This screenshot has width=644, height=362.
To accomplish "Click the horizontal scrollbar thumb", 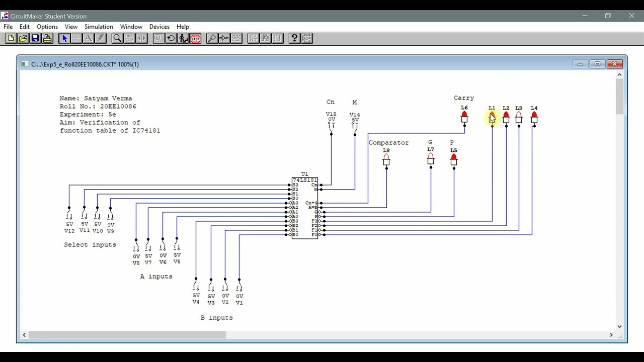I will click(127, 335).
